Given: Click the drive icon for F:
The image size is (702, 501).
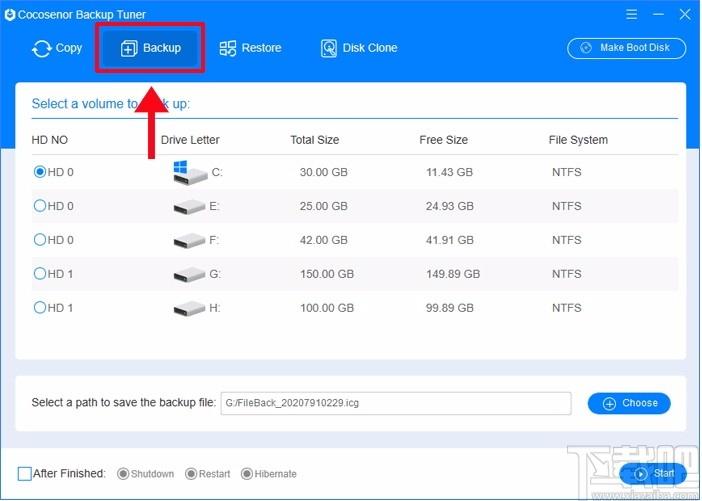Looking at the screenshot, I should pyautogui.click(x=189, y=241).
